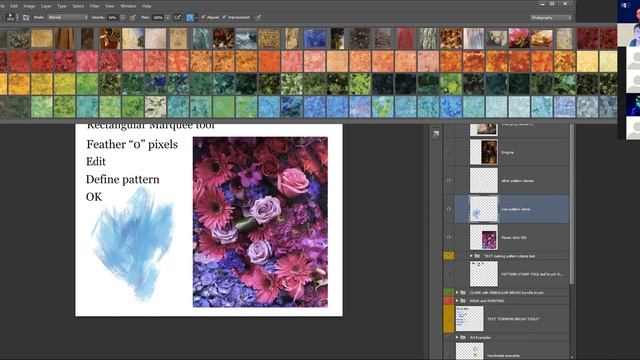Viewport: 640px width, 360px height.
Task: Expand the TEXT making pattern stamp tool group
Action: click(471, 256)
